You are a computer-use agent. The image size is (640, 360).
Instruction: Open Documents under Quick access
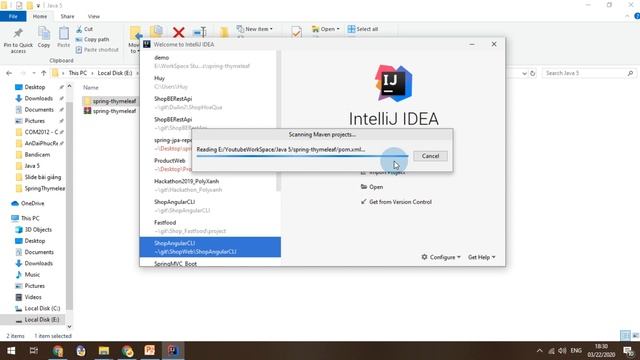pyautogui.click(x=39, y=110)
